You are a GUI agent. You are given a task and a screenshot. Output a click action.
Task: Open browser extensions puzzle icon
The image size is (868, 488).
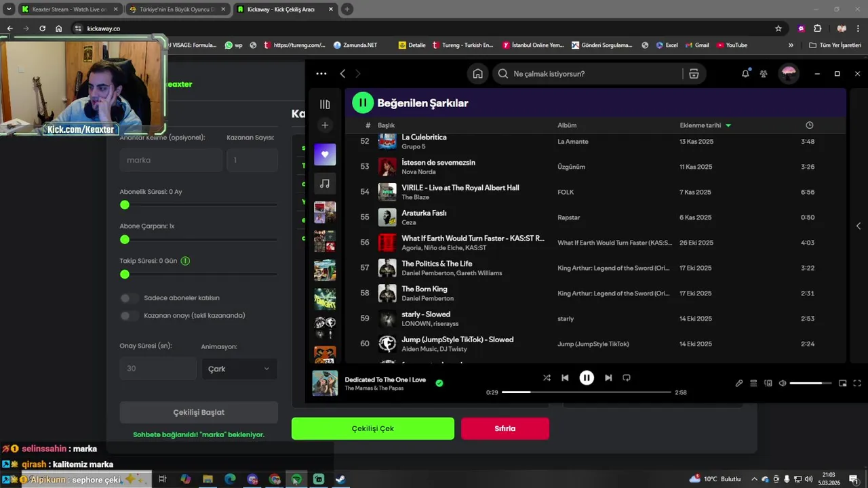click(x=817, y=28)
